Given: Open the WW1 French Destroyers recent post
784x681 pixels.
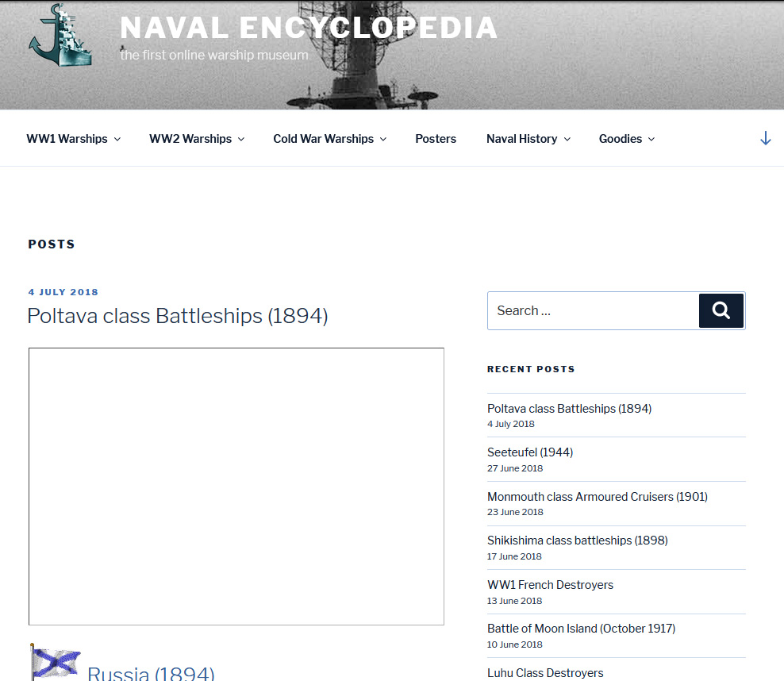Looking at the screenshot, I should [x=550, y=584].
